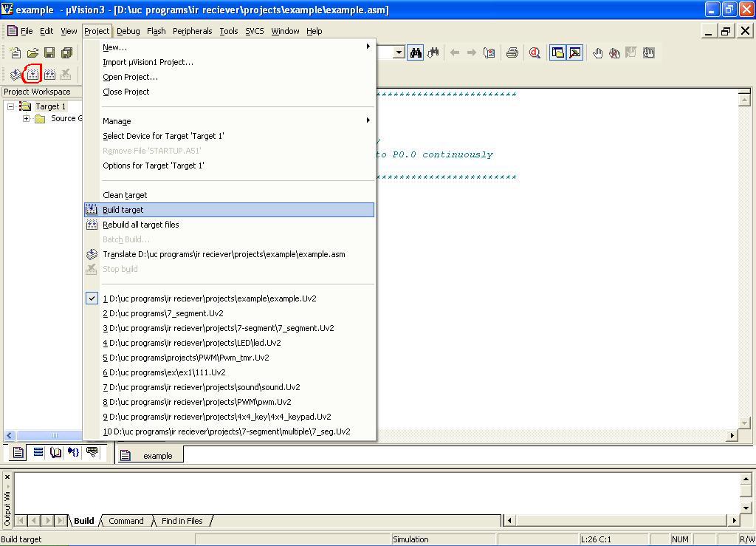The width and height of the screenshot is (756, 546).
Task: Open recent project 4x4_keypad.Uv2
Action: pyautogui.click(x=229, y=417)
